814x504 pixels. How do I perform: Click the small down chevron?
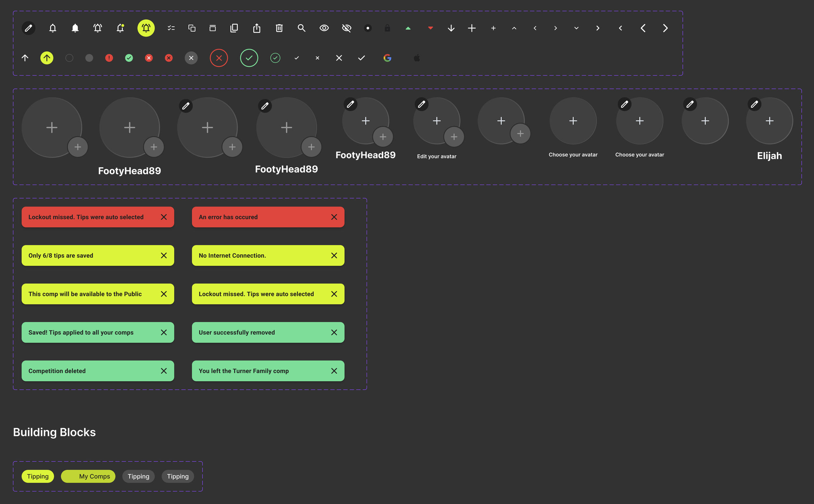click(576, 28)
